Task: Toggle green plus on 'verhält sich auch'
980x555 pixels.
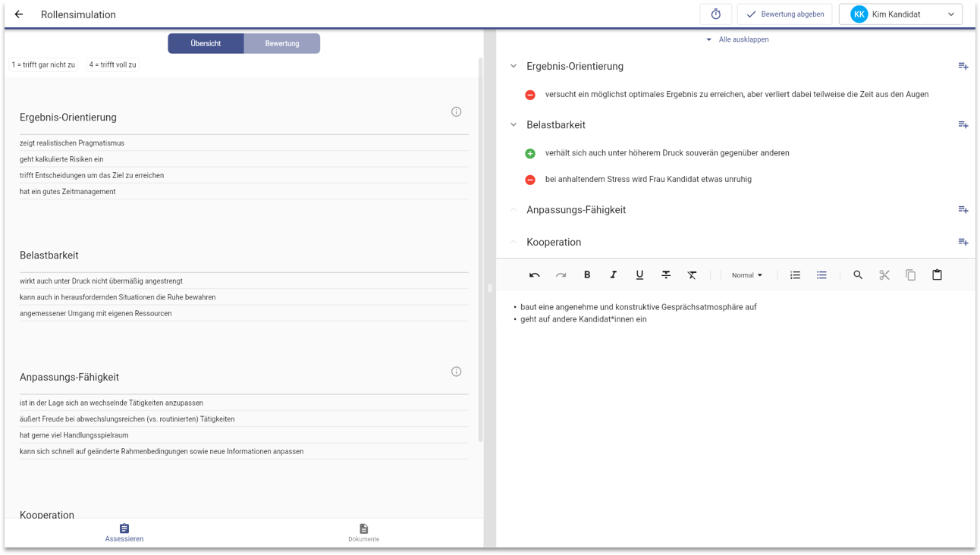Action: (x=530, y=153)
